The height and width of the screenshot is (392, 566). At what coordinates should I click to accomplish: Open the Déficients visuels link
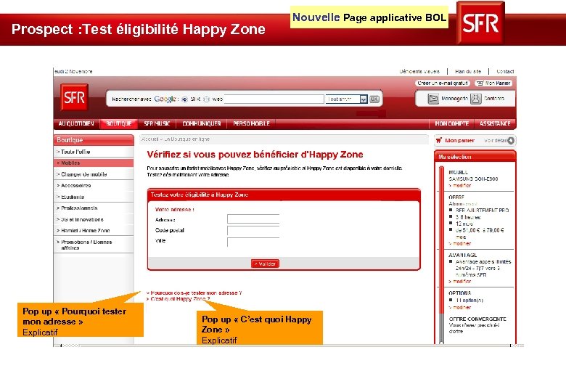pyautogui.click(x=419, y=71)
